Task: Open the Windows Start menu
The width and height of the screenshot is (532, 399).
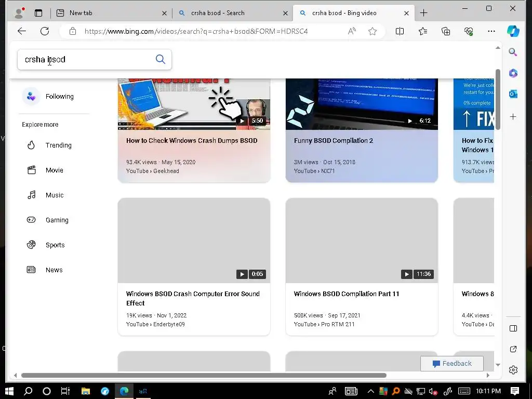Action: click(9, 391)
